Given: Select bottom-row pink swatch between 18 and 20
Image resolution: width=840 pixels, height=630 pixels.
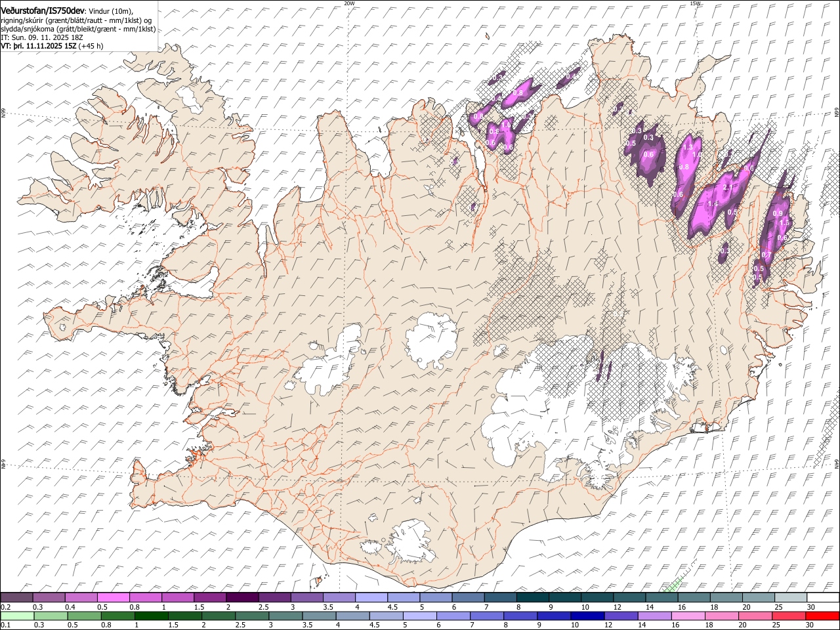Looking at the screenshot, I should click(721, 616).
